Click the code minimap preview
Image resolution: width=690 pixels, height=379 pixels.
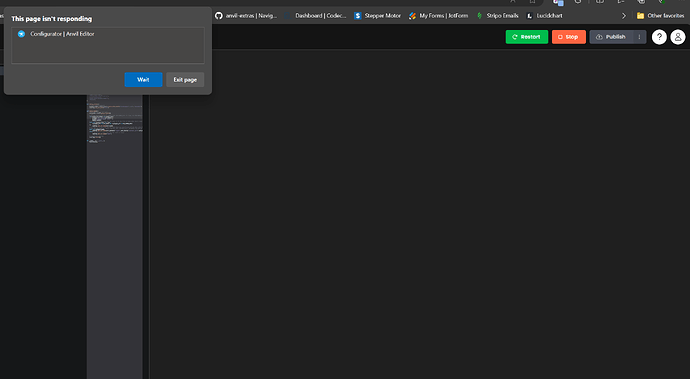tap(115, 118)
